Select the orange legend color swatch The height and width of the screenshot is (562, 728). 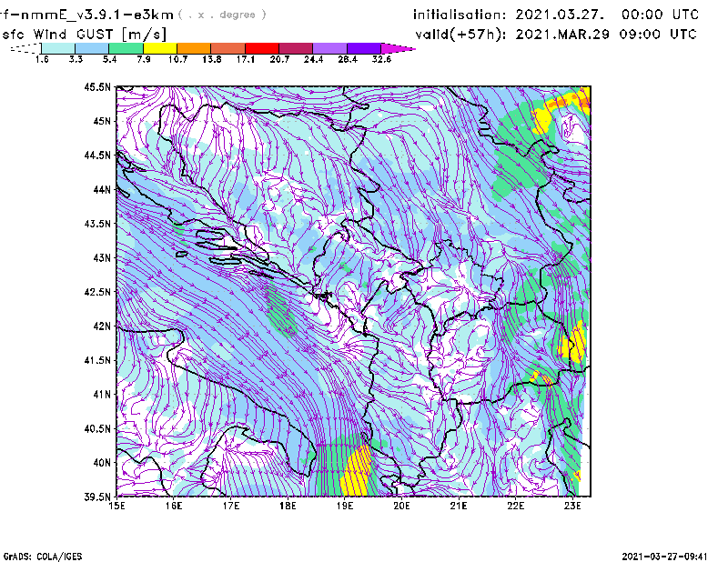194,48
